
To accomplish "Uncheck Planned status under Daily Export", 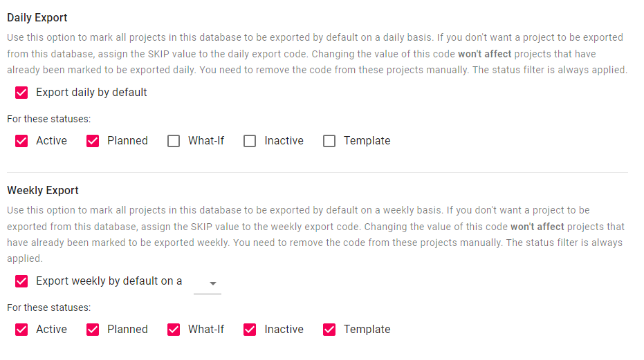I will point(93,141).
